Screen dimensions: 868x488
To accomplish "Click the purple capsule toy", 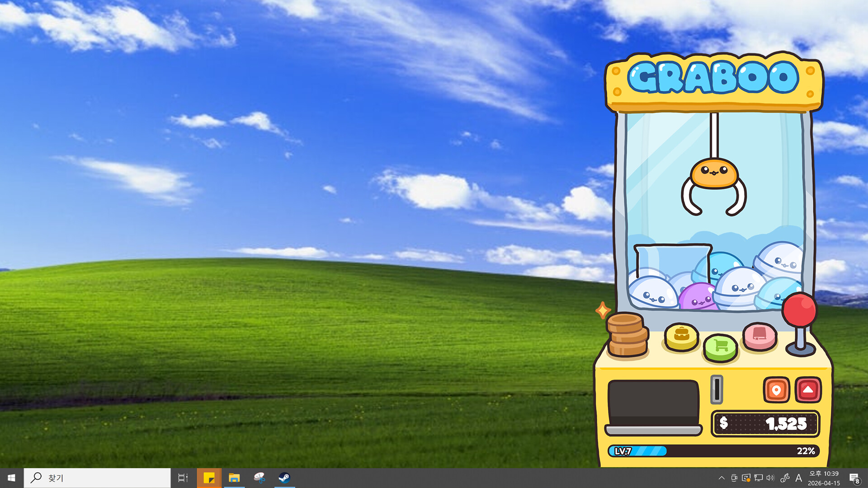I will pyautogui.click(x=698, y=296).
